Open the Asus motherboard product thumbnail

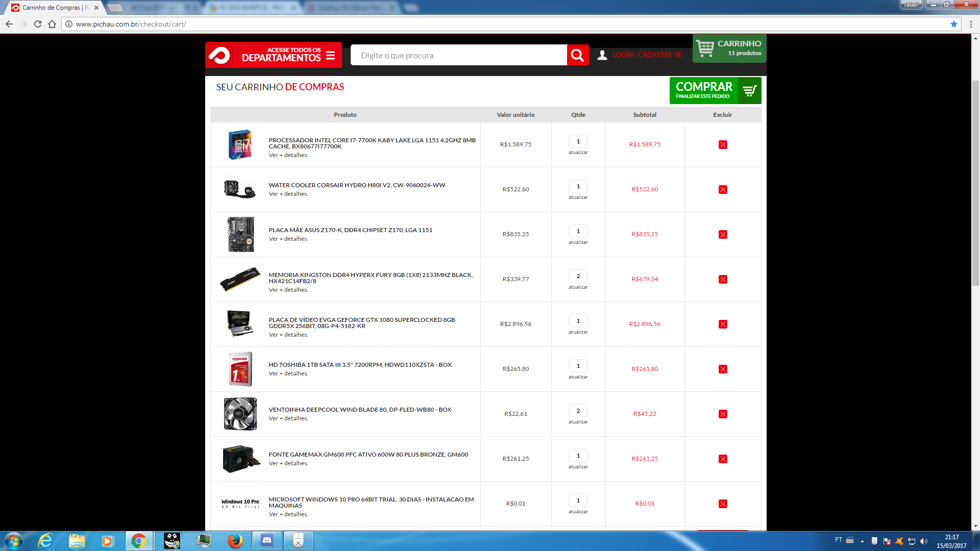pyautogui.click(x=240, y=234)
